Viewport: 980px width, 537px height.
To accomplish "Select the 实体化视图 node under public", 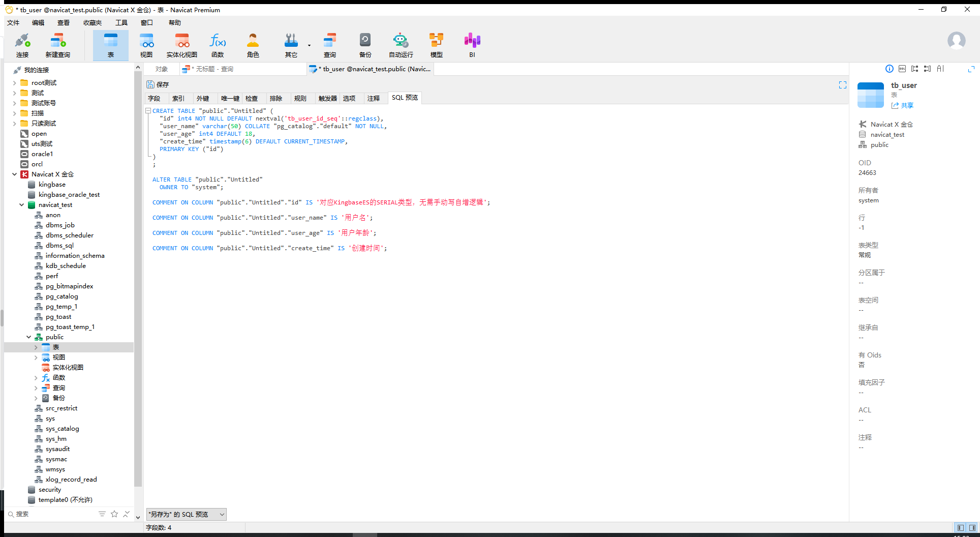I will click(68, 368).
